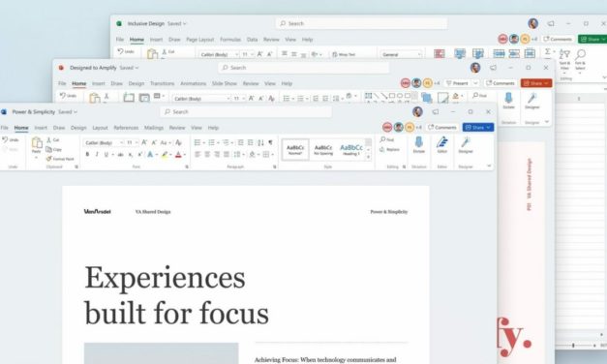This screenshot has width=607, height=364.
Task: Click the Sort icon in Word's Paragraph group
Action: [x=260, y=143]
